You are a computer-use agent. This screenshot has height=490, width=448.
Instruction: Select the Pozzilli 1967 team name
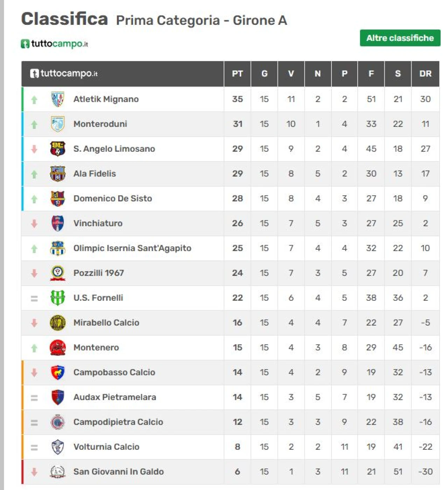click(99, 273)
